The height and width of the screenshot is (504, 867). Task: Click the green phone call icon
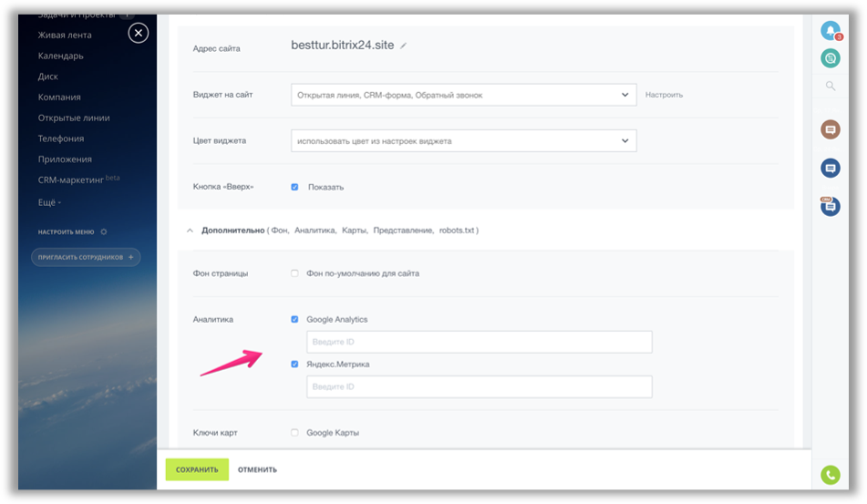pos(830,475)
